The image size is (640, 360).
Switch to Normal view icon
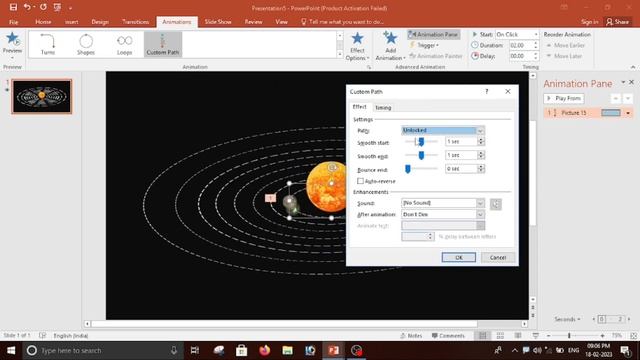(482, 336)
